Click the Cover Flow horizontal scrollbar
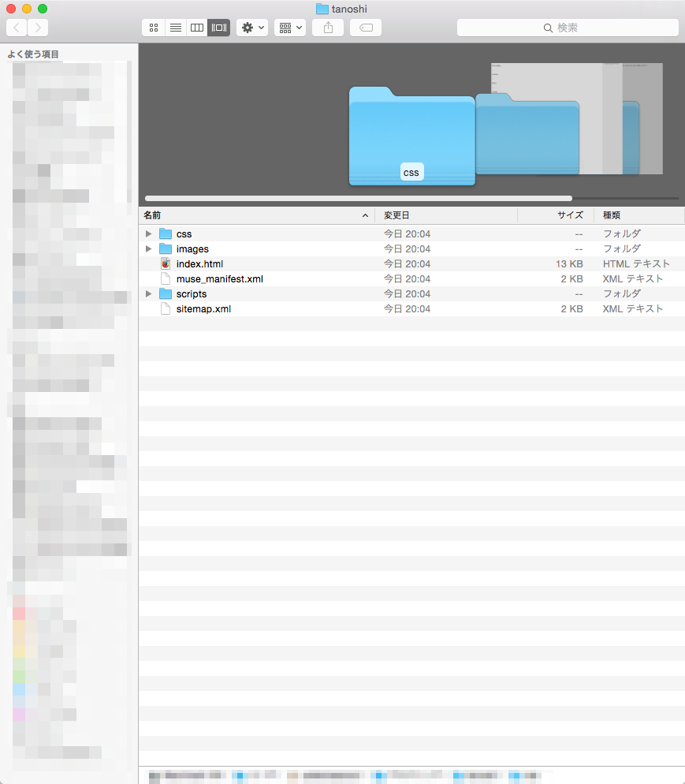Viewport: 685px width, 784px height. point(358,199)
